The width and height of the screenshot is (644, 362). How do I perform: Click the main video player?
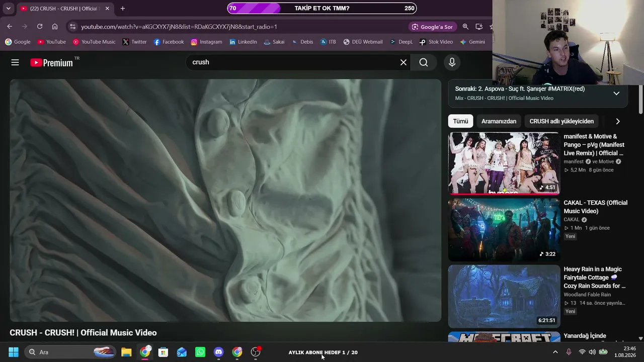tap(225, 200)
